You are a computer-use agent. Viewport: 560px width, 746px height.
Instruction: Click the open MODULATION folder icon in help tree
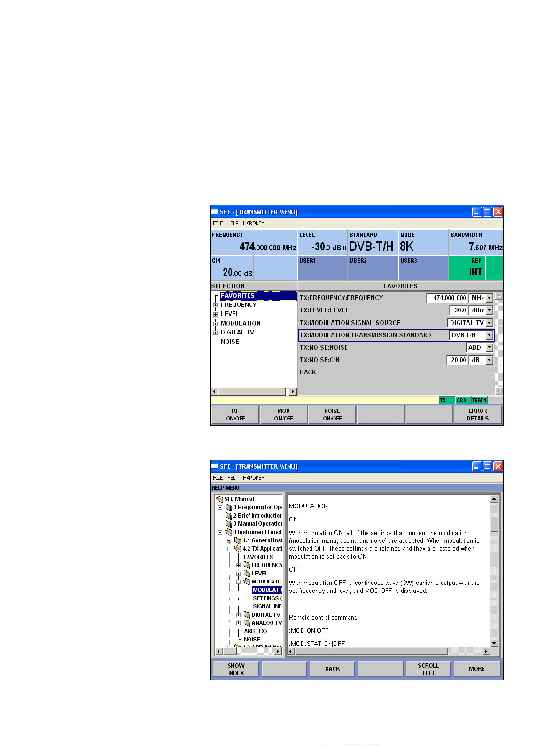coord(247,582)
